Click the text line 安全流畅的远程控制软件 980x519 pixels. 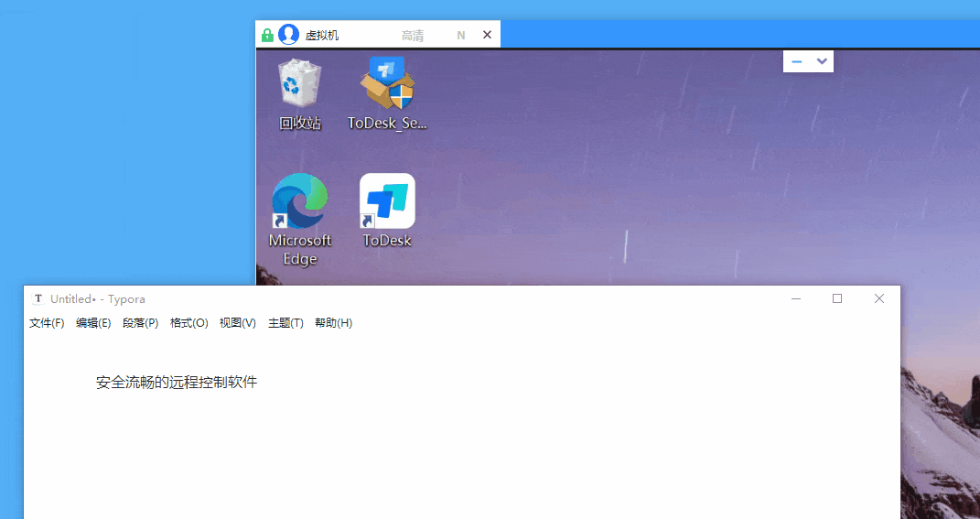(x=177, y=383)
